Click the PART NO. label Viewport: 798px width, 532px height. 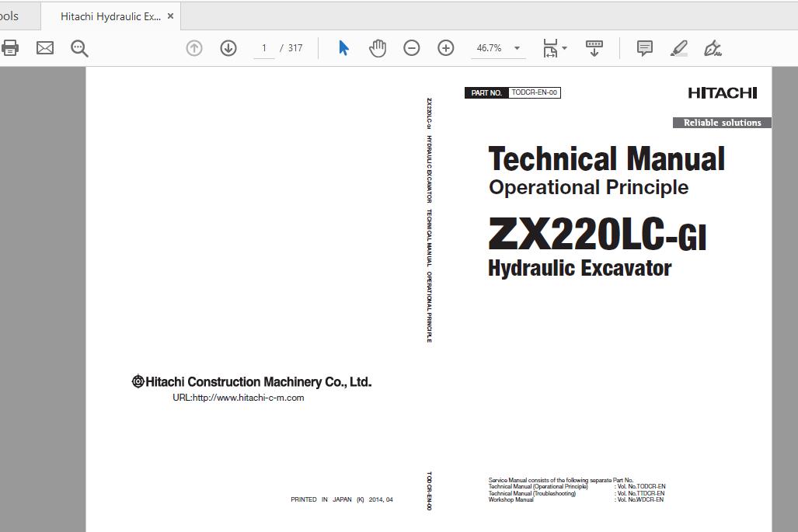coord(486,92)
